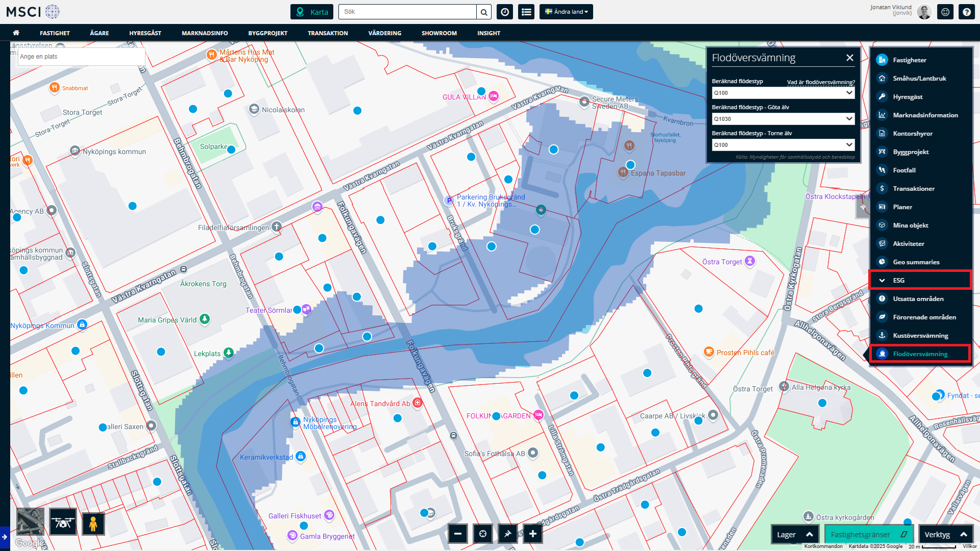Click the zoom in plus button
The height and width of the screenshot is (551, 980).
coord(533,534)
